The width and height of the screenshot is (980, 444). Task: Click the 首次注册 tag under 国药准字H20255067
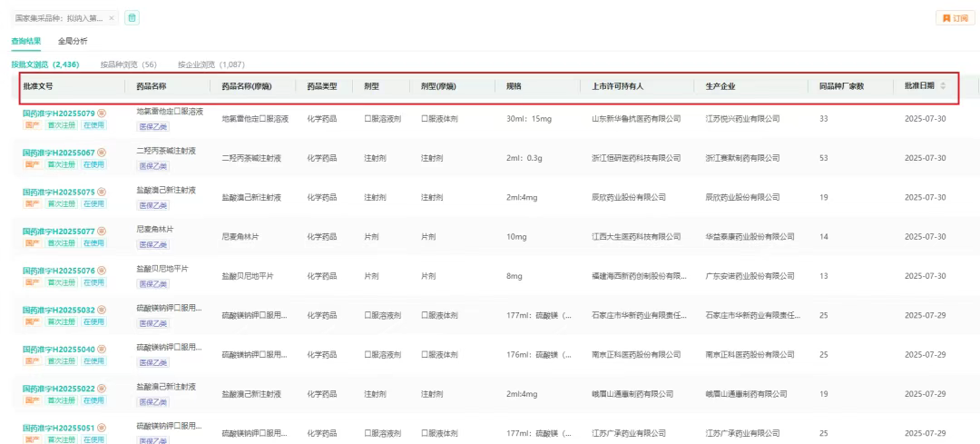62,164
